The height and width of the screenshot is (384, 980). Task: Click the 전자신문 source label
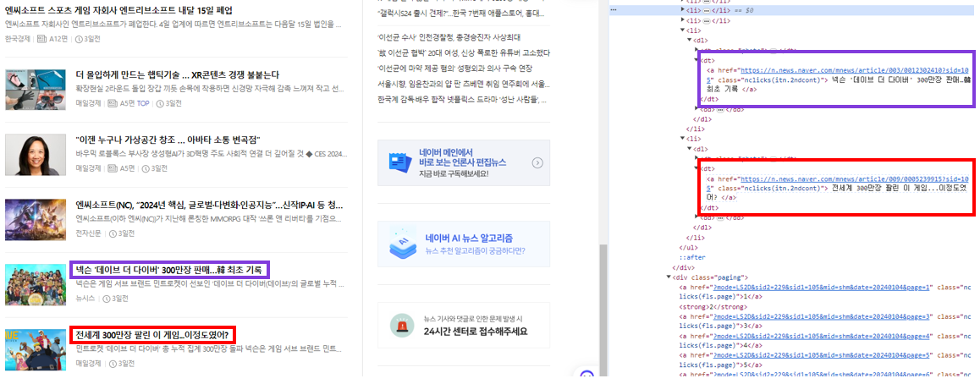coord(88,233)
